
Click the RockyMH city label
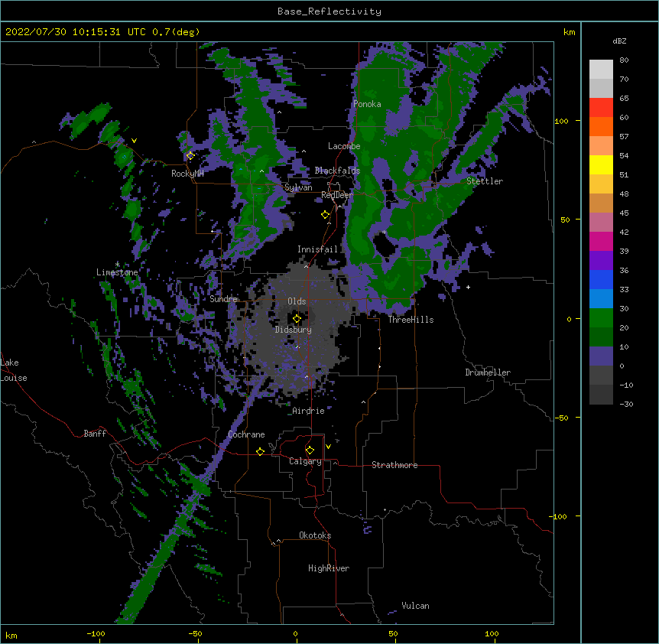point(187,174)
